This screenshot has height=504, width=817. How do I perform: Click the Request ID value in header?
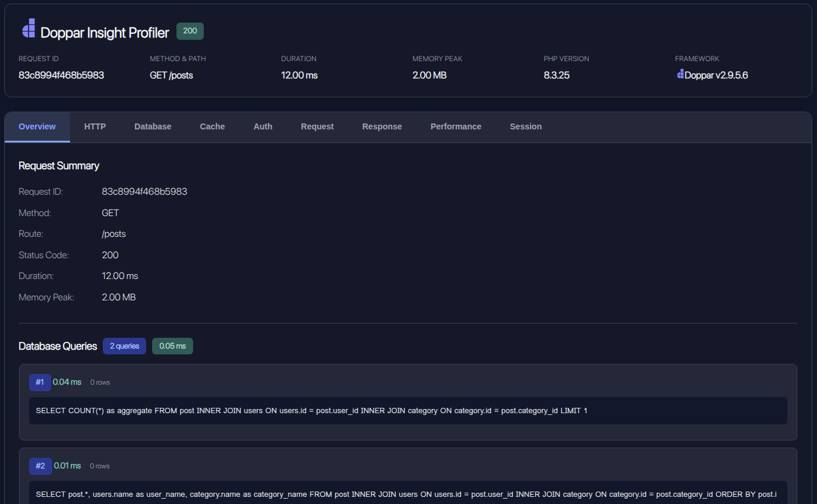[61, 75]
